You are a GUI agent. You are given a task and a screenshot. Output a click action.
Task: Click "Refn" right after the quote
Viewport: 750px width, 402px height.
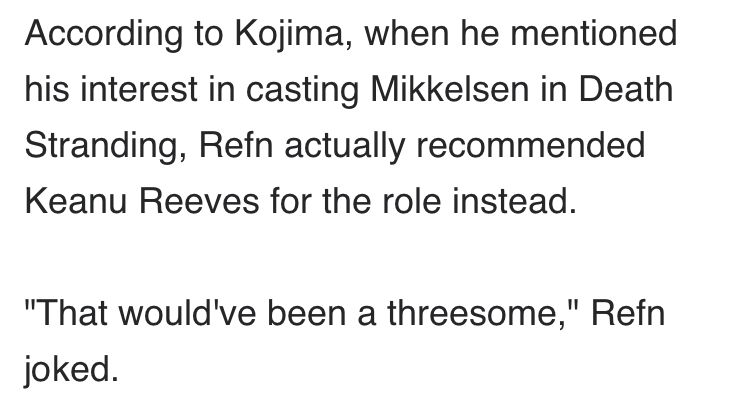(629, 317)
